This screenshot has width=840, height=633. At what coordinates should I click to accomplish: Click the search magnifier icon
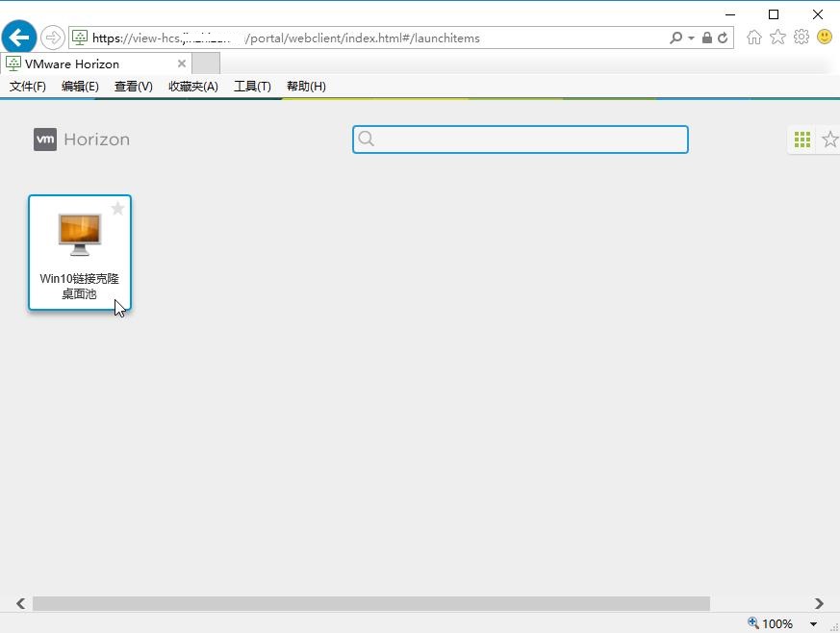(x=367, y=139)
